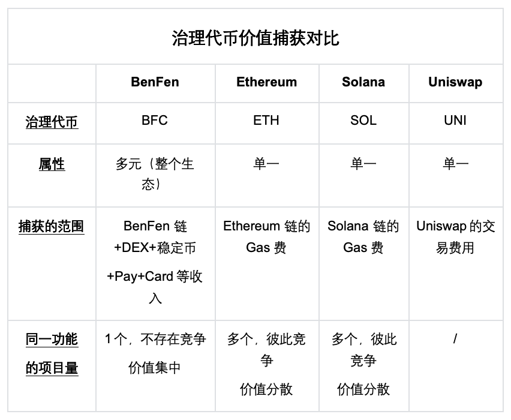Select the 多元（整个生态）attribute cell
The image size is (511, 420).
coord(155,173)
